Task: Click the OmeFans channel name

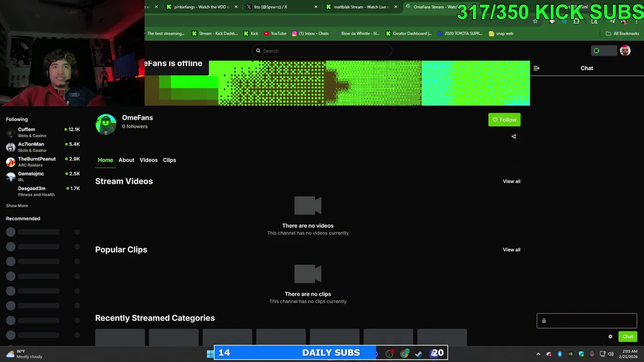Action: (137, 118)
